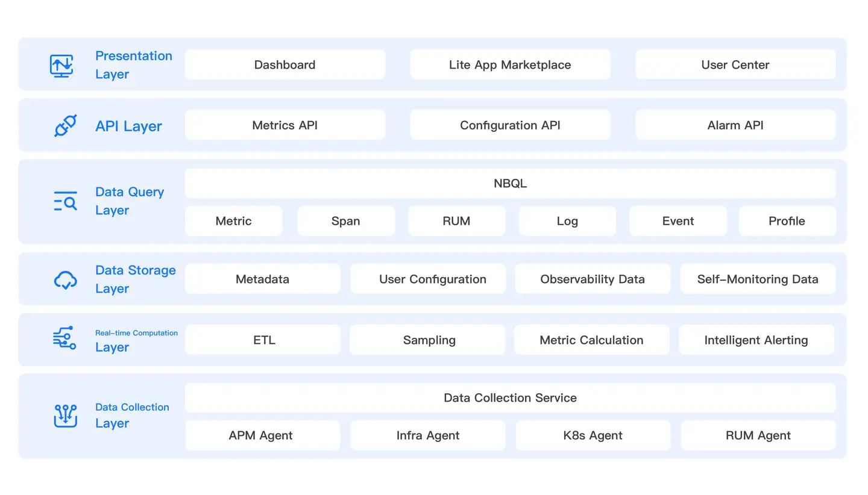The width and height of the screenshot is (868, 495).
Task: Select the Metrics API block
Action: [285, 125]
